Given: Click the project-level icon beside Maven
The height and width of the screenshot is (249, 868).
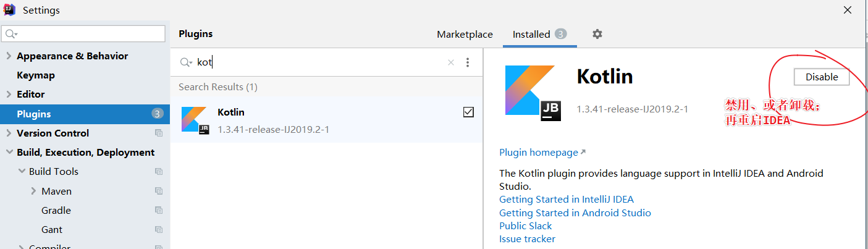Looking at the screenshot, I should [159, 192].
